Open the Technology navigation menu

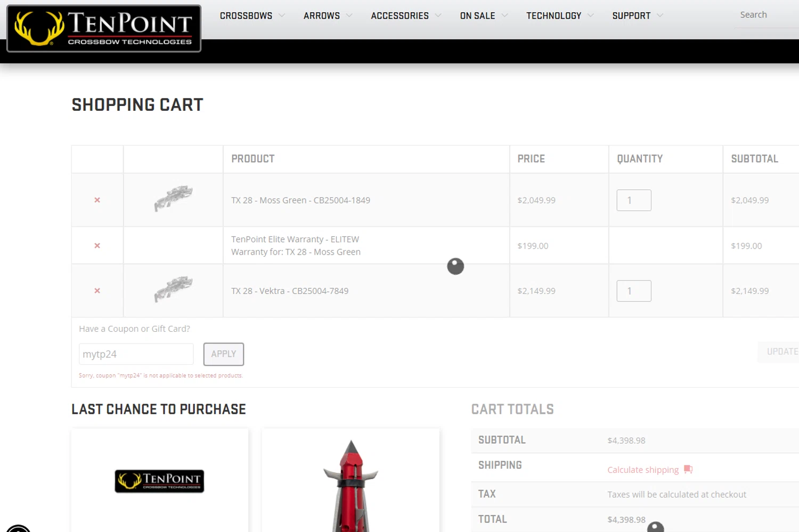tap(554, 16)
